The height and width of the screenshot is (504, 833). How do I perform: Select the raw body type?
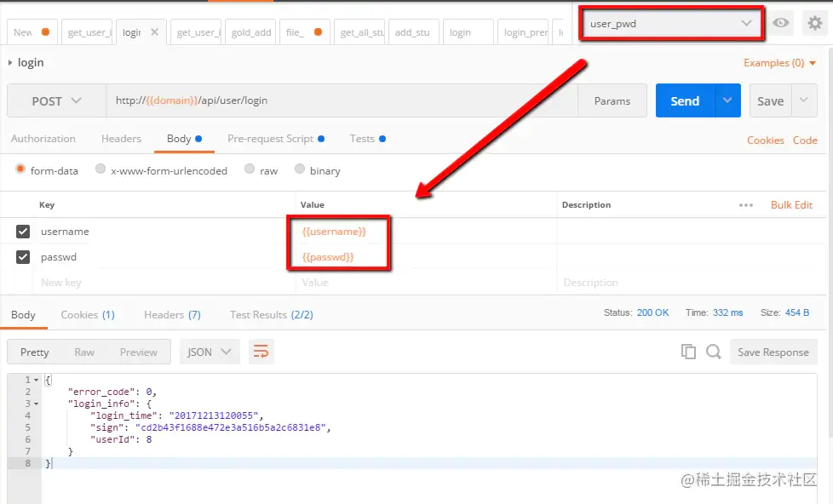[x=250, y=169]
